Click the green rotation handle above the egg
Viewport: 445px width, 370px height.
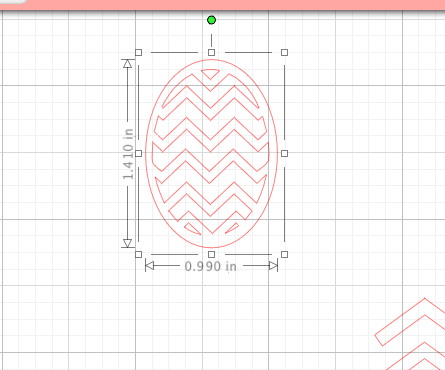(211, 20)
